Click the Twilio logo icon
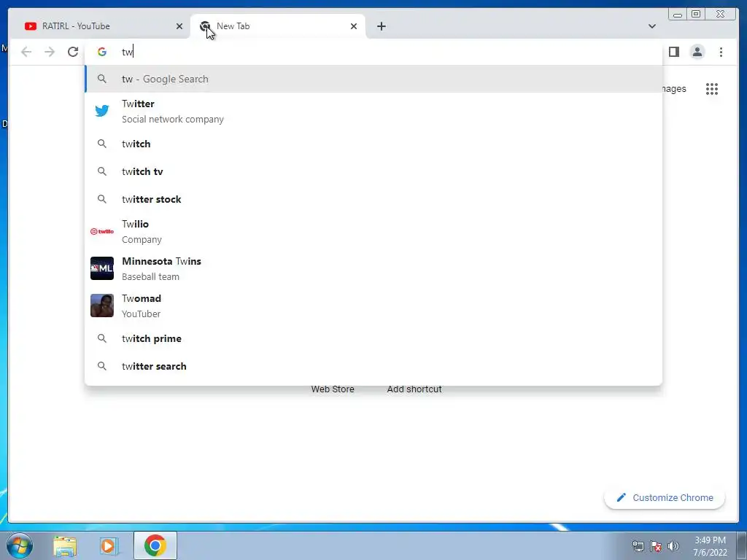747x560 pixels. (x=102, y=231)
